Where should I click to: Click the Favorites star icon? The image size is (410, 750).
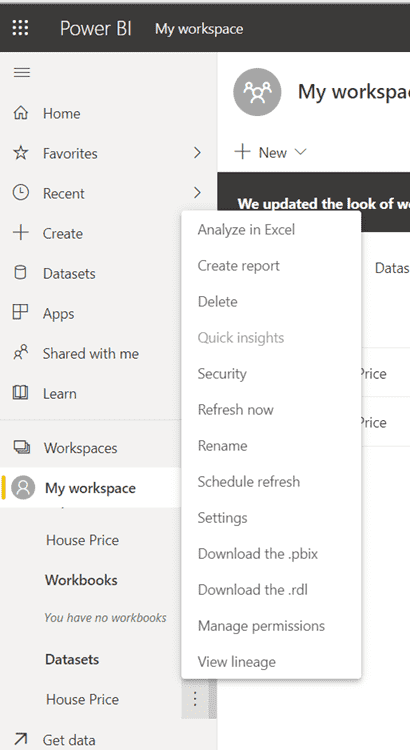21,153
